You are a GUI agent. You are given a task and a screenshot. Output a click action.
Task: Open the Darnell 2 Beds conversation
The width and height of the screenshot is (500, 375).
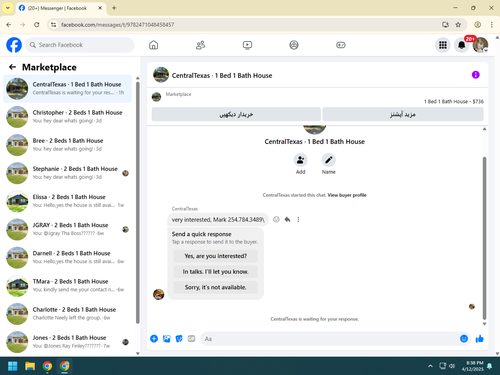[68, 257]
